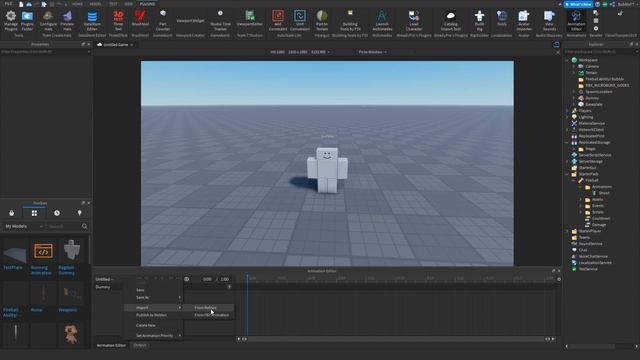Screen dimensions: 640x360
Task: Open Building Tools by F3X
Action: 350,20
